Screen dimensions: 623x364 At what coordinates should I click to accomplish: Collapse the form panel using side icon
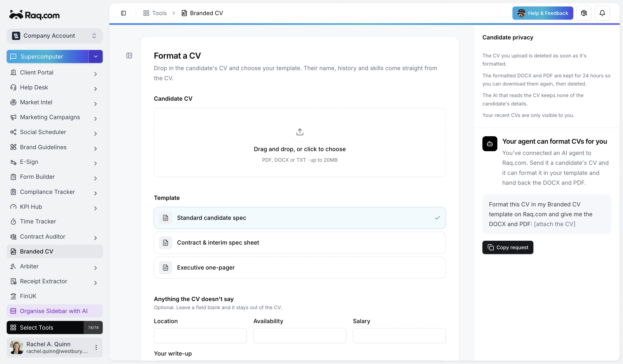point(129,56)
